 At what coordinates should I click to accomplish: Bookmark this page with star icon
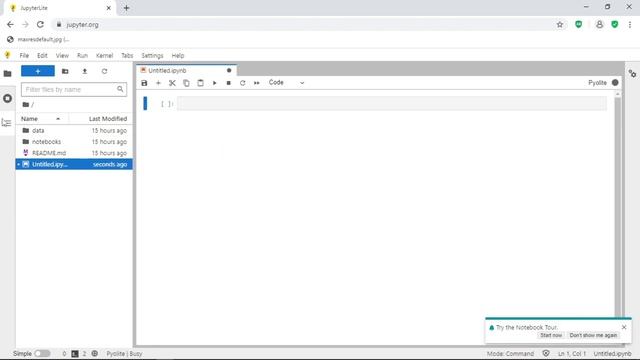560,24
